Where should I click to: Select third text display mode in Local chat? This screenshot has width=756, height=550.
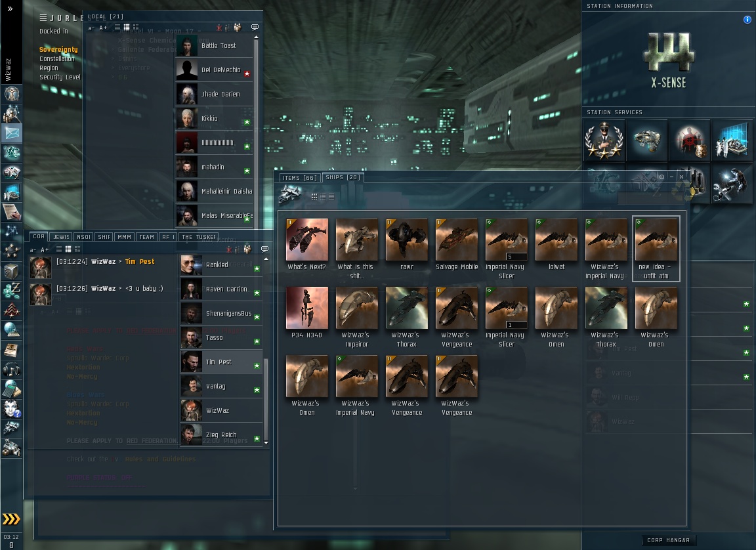coord(136,28)
